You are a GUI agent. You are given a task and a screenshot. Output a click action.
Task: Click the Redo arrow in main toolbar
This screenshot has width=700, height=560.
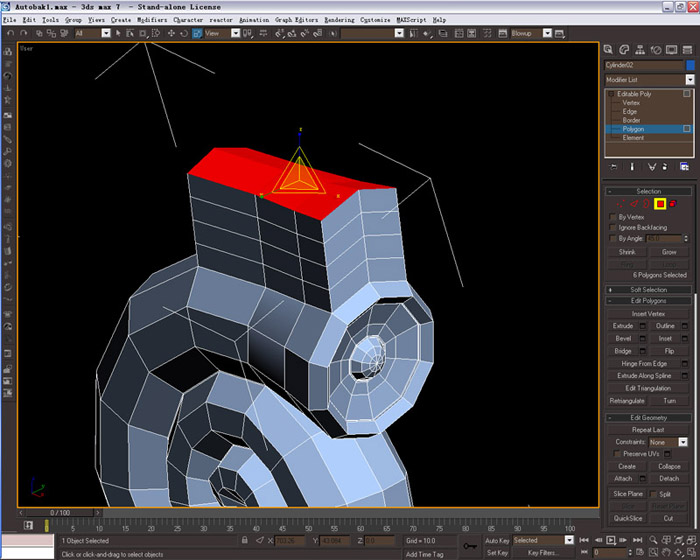[24, 33]
